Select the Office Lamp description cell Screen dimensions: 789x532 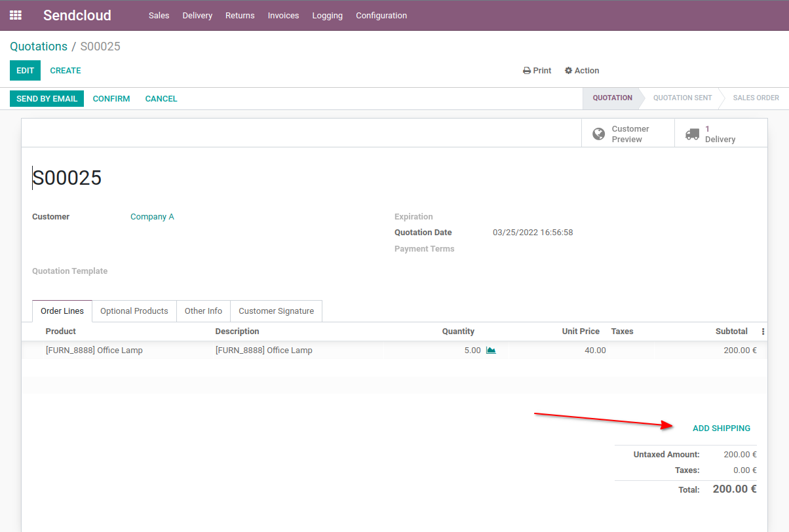[x=264, y=351]
